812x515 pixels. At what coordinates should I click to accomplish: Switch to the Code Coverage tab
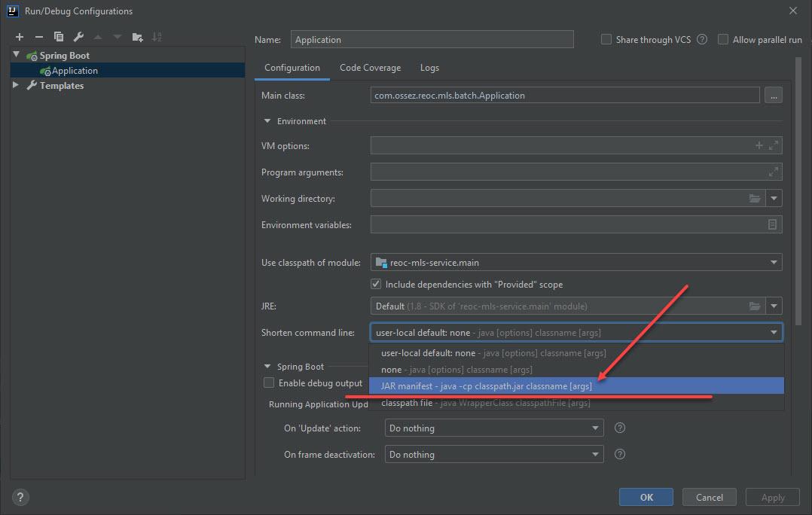[370, 67]
